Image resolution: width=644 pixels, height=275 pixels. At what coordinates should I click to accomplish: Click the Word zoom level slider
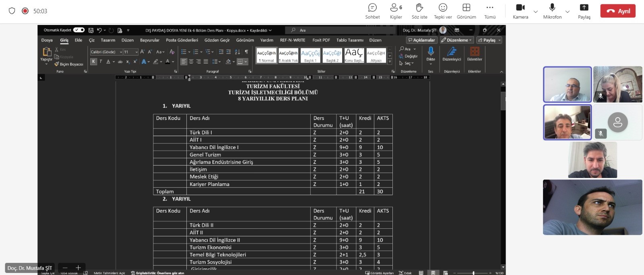click(x=473, y=273)
